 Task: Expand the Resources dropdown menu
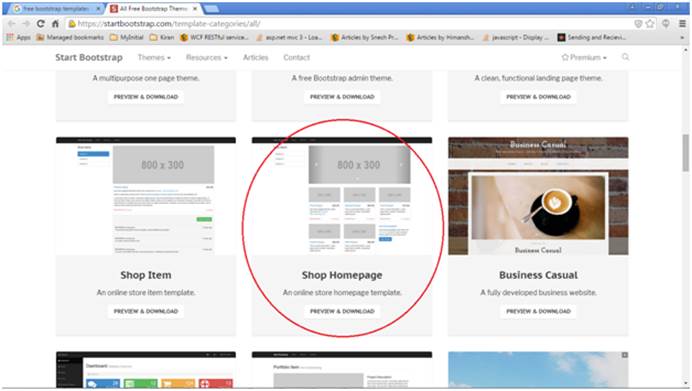tap(207, 57)
